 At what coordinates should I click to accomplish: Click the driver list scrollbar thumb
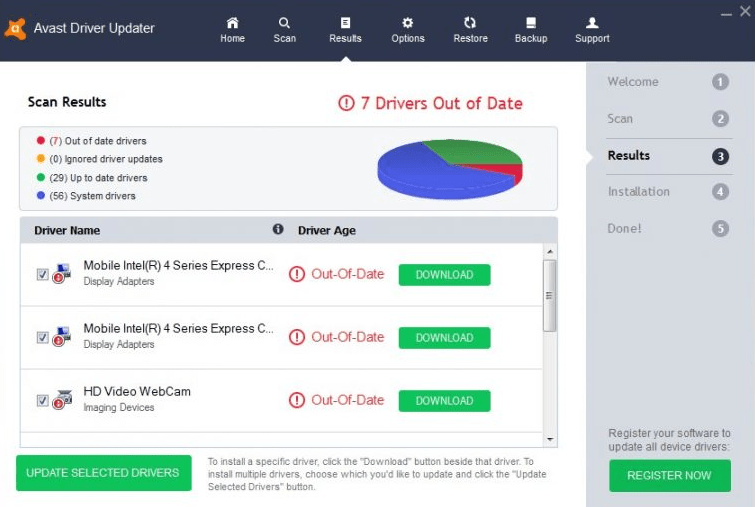(x=549, y=296)
